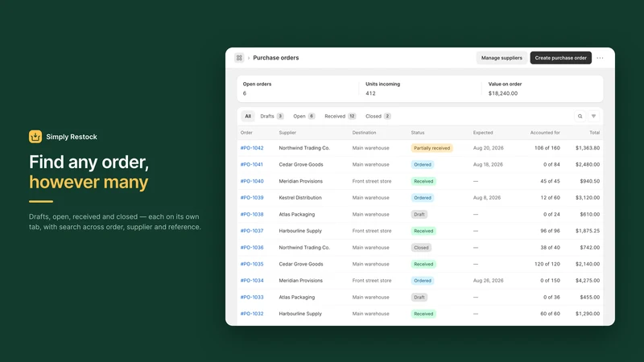
Task: Click the Open orders summary card
Action: click(298, 88)
